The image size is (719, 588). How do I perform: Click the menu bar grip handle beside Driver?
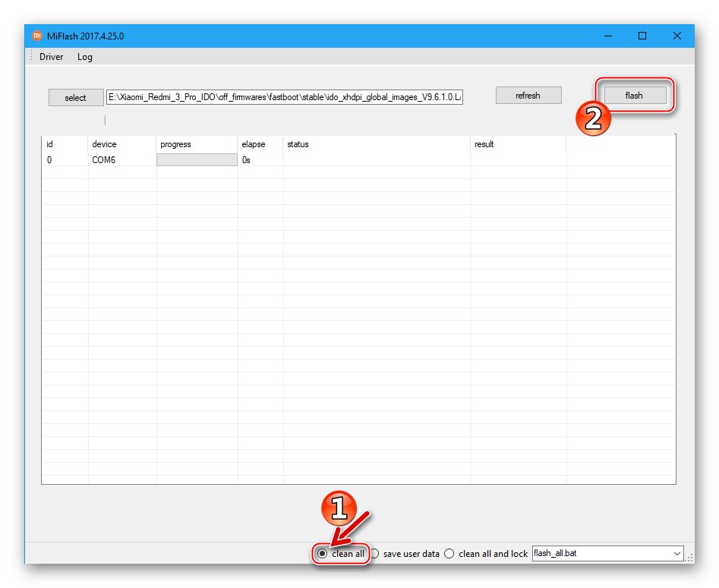tap(30, 56)
